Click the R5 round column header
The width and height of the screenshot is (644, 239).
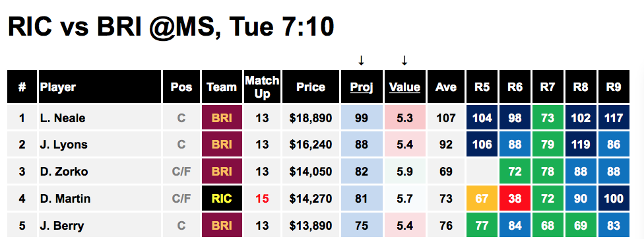click(482, 87)
